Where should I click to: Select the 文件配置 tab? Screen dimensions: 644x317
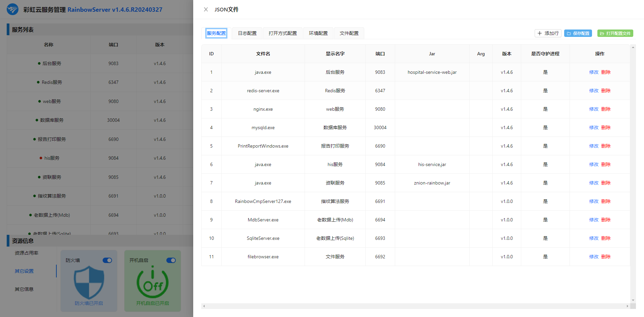[349, 33]
